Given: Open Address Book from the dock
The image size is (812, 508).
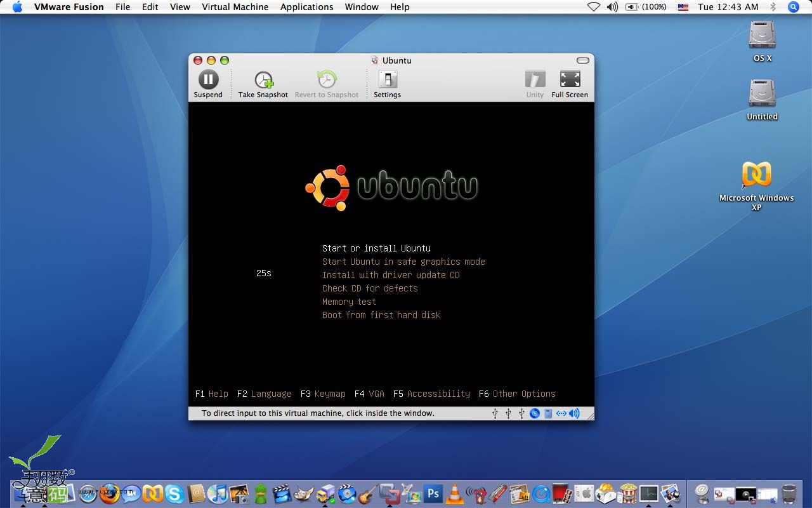Looking at the screenshot, I should (196, 493).
